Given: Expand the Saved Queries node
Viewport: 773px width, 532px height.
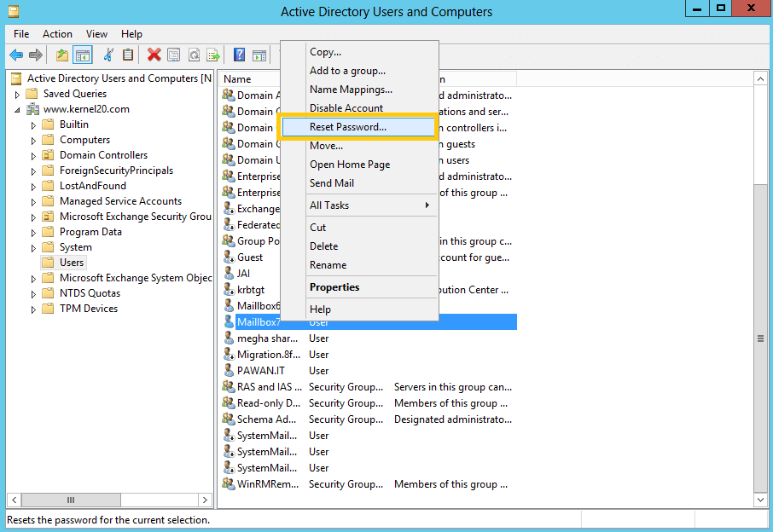Looking at the screenshot, I should 18,94.
